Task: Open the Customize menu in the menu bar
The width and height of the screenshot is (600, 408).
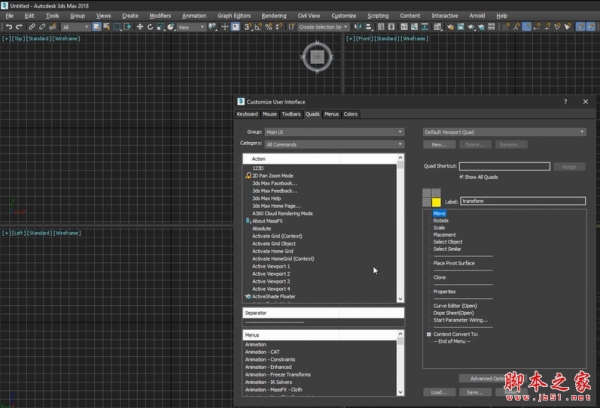Action: [344, 16]
